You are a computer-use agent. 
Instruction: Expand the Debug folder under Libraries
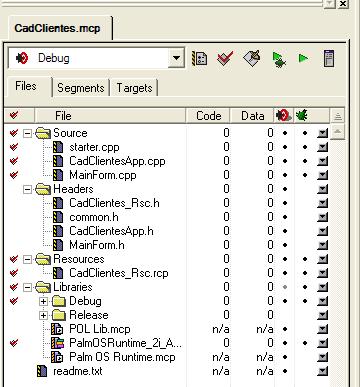coord(43,301)
